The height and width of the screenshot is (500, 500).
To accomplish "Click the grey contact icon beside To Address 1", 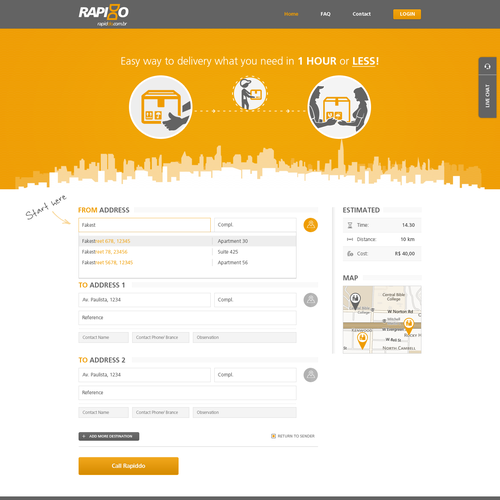I will (x=310, y=300).
